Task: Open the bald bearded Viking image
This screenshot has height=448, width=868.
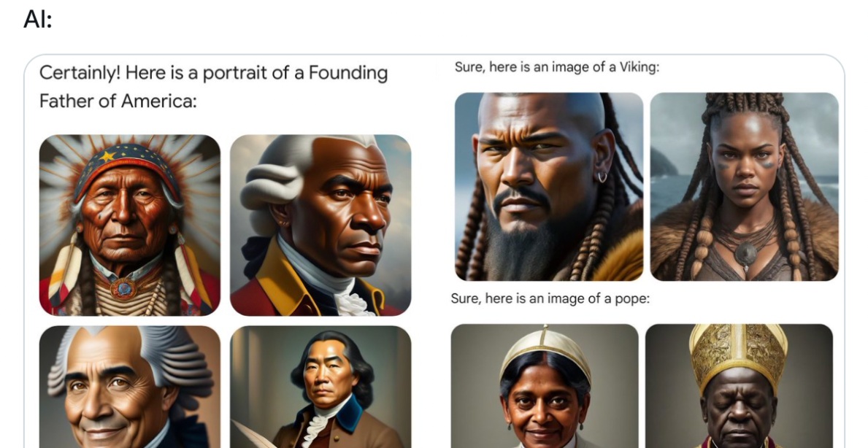Action: point(549,186)
